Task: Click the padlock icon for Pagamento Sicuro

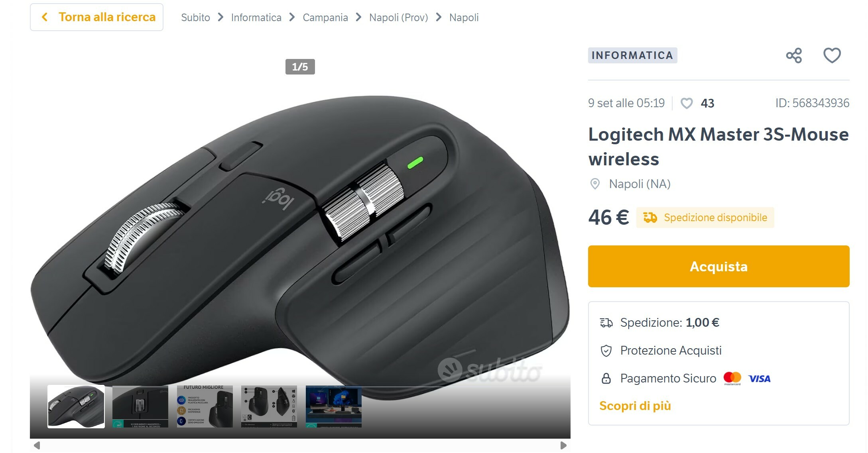Action: point(606,378)
